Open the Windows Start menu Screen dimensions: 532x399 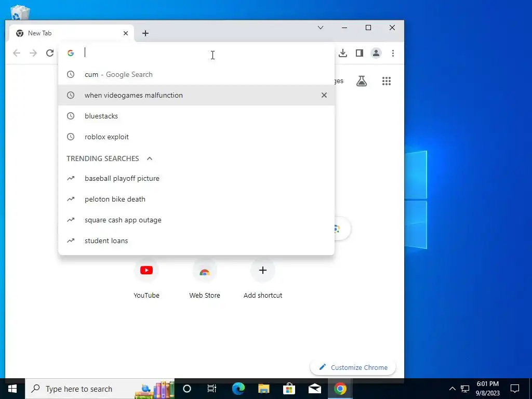click(x=12, y=389)
